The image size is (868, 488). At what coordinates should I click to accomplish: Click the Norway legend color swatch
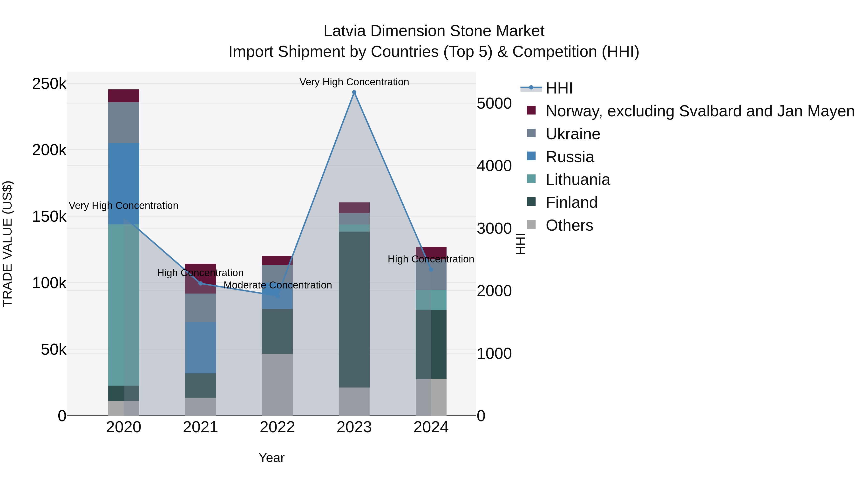531,110
